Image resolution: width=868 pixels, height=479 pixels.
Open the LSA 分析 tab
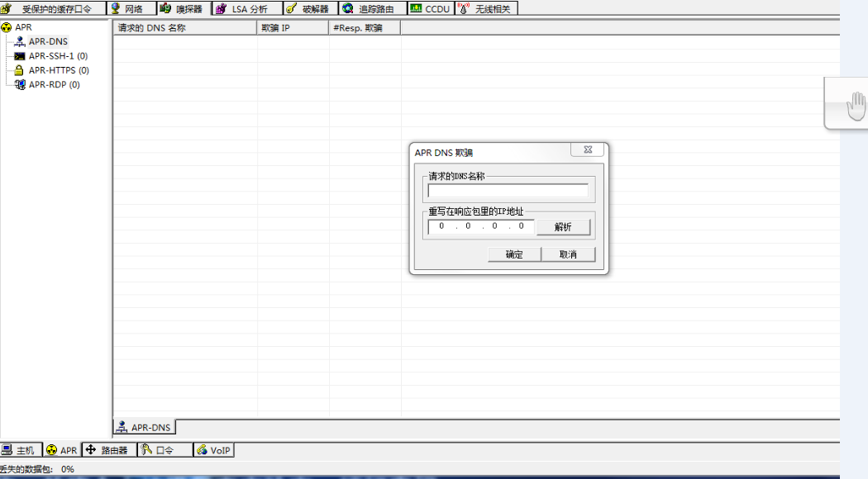tap(247, 8)
